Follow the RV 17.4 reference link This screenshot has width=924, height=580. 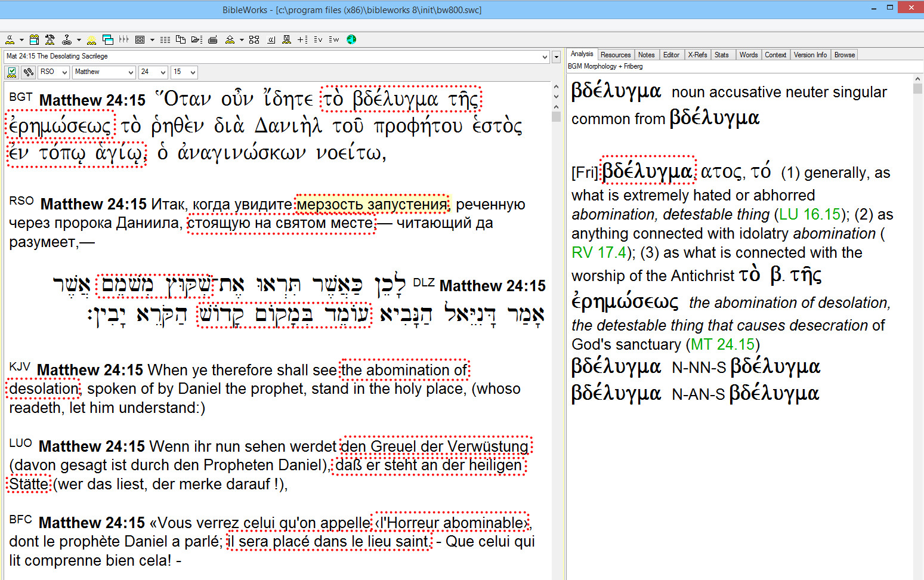tap(599, 252)
